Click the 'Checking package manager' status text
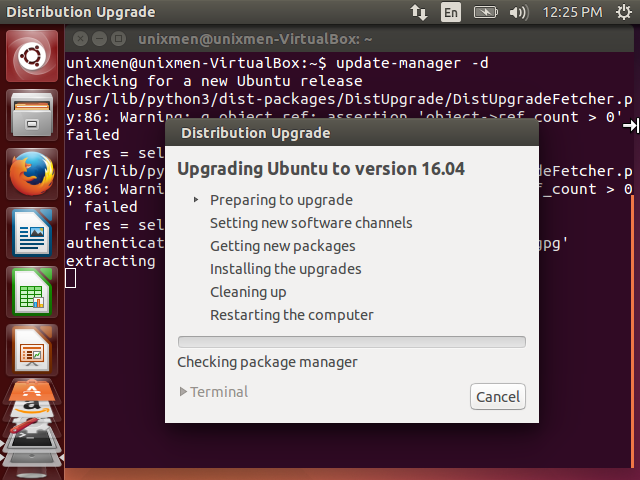640x480 pixels. point(267,362)
